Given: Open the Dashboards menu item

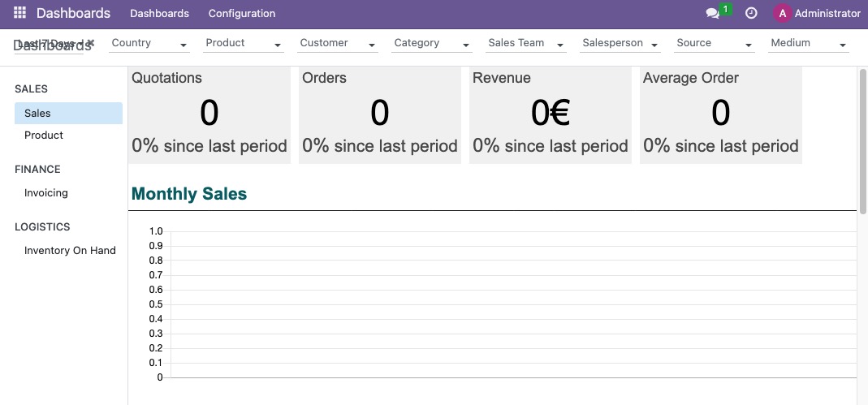Looking at the screenshot, I should click(x=159, y=13).
